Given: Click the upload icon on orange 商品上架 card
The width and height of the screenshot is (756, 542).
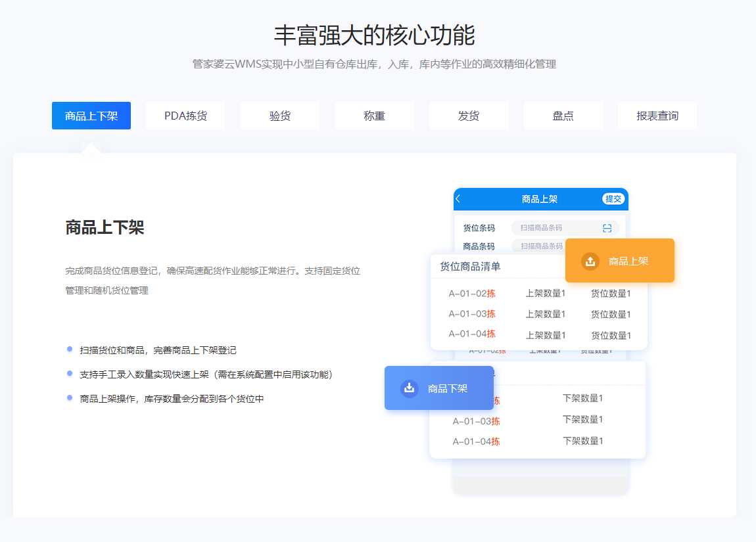Looking at the screenshot, I should (x=590, y=261).
